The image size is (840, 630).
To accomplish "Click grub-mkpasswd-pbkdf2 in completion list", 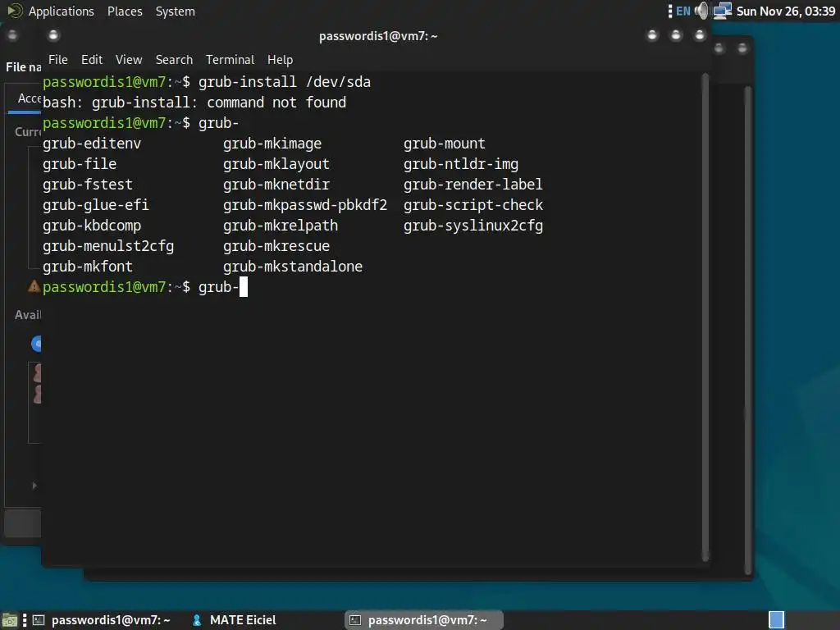I will pos(305,204).
